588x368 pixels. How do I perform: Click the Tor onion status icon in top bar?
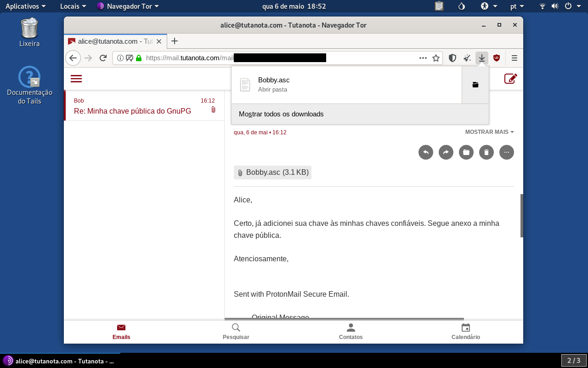pyautogui.click(x=462, y=6)
